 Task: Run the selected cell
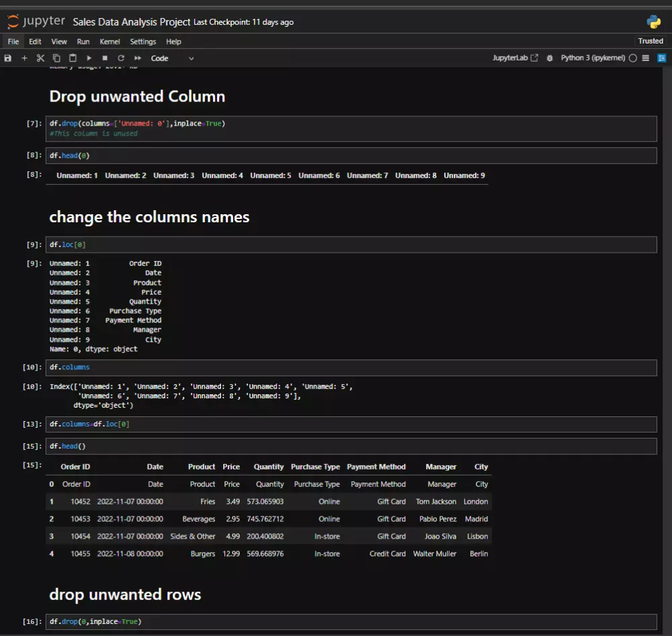pos(89,58)
